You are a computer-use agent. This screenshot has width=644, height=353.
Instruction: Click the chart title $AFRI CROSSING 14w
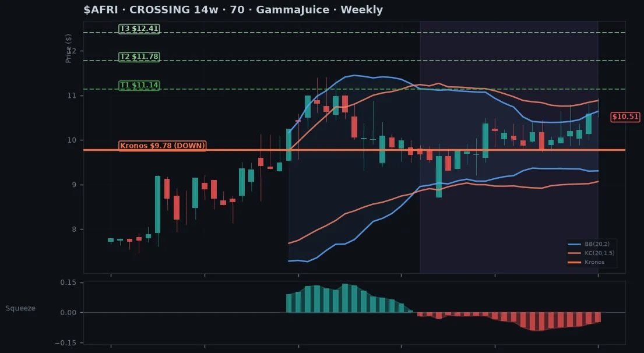click(x=233, y=9)
